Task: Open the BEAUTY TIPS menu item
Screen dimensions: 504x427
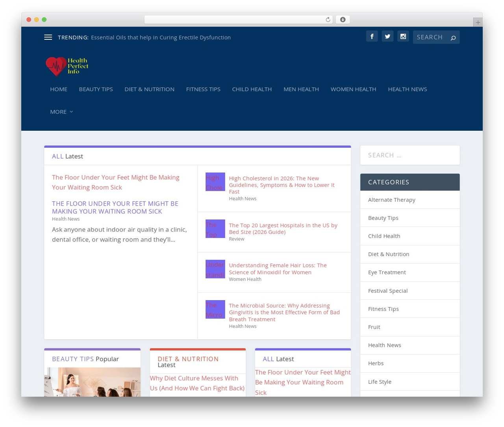Action: click(x=96, y=89)
